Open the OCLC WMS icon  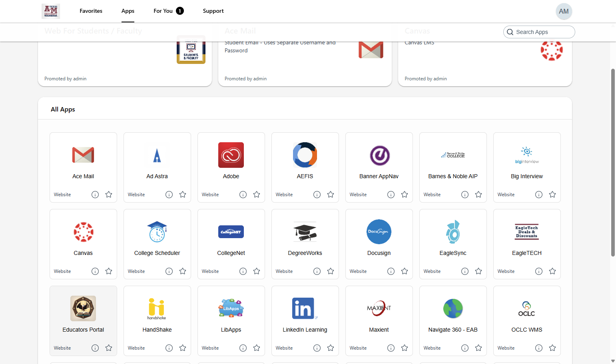(x=527, y=308)
